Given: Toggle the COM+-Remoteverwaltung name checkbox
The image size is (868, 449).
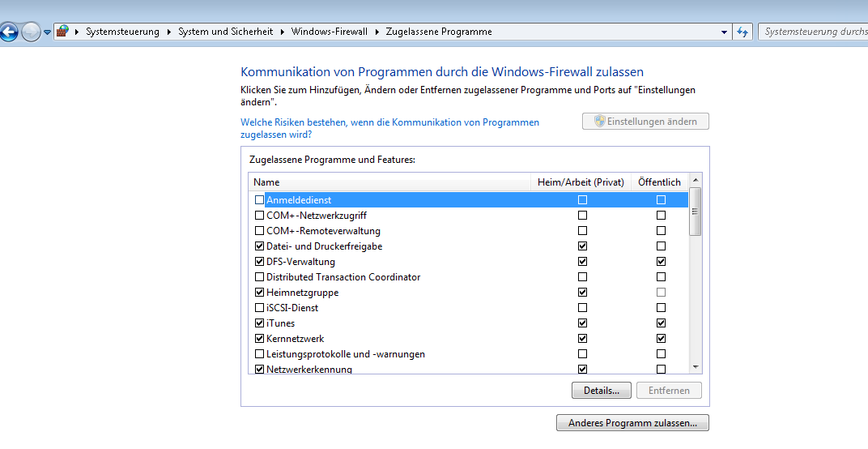Looking at the screenshot, I should coord(259,231).
